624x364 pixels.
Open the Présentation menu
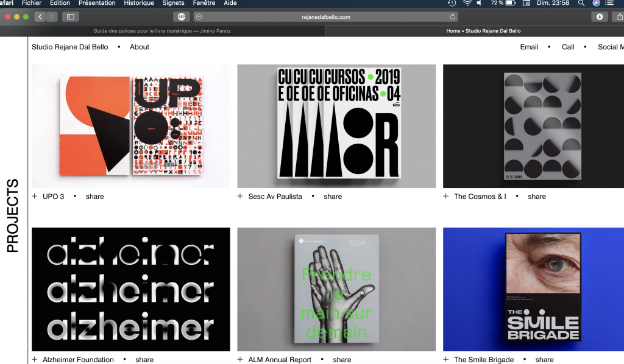[97, 3]
